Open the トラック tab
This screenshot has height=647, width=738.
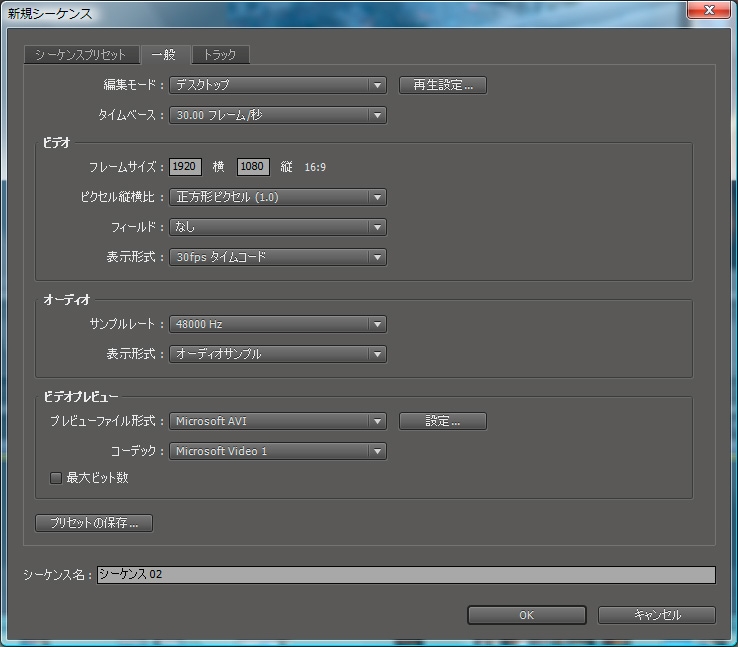click(x=220, y=55)
